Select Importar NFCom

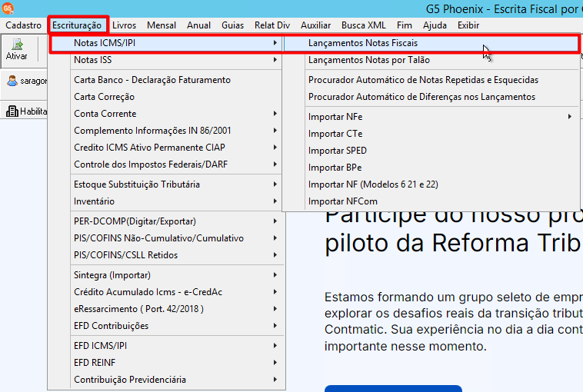point(431,201)
